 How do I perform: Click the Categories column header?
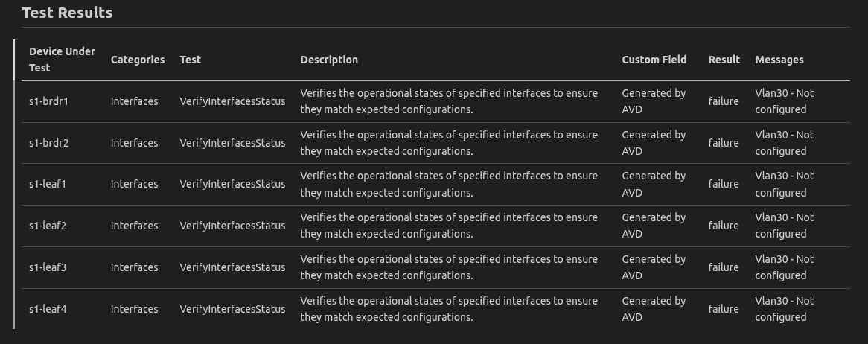138,60
